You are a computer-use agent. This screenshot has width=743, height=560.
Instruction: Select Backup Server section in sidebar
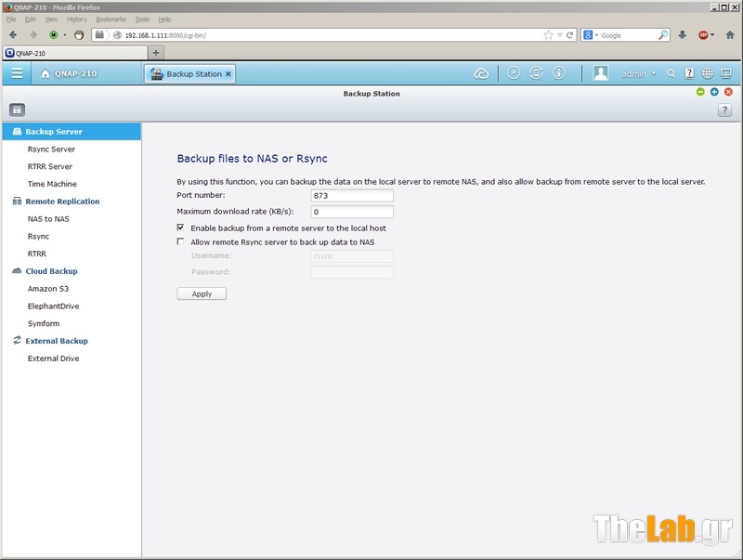click(x=72, y=132)
